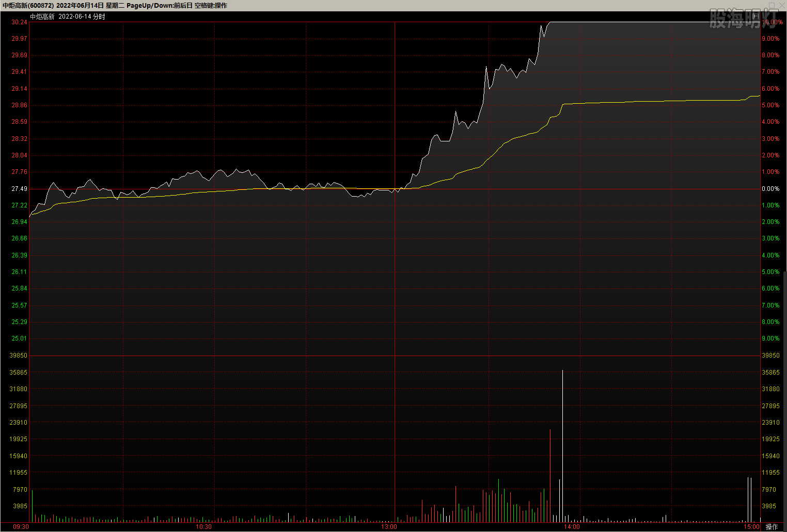This screenshot has width=787, height=532.
Task: Click the PageUp/Down:前后日 hint in title bar
Action: coord(160,6)
